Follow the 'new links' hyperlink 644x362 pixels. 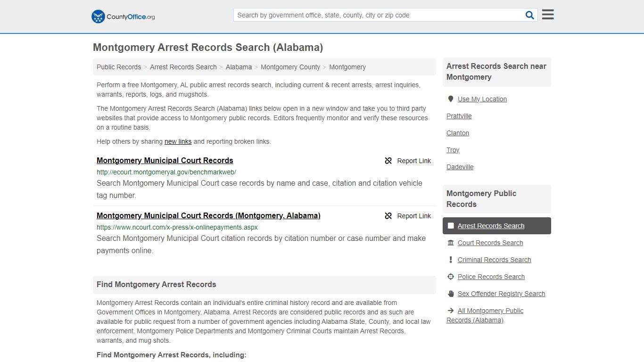(178, 141)
